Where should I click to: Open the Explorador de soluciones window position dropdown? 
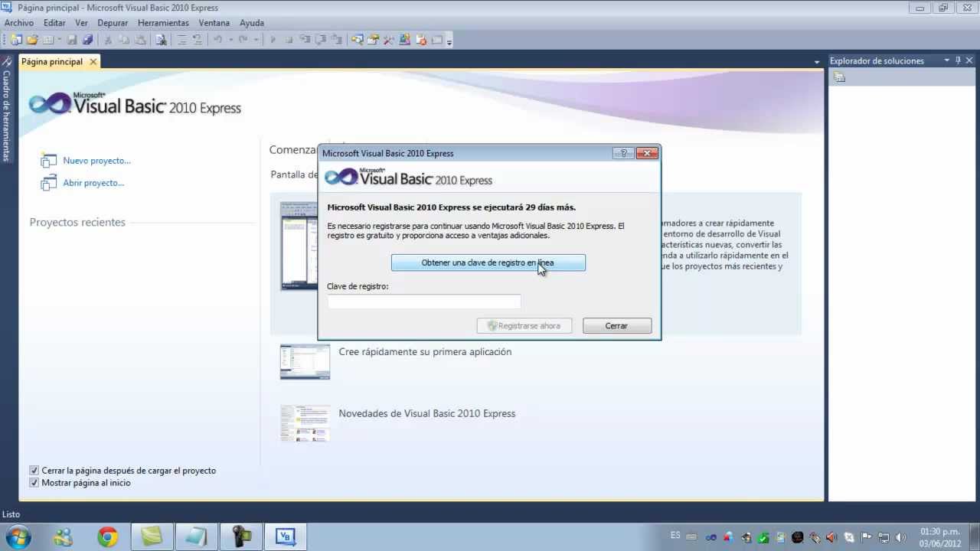[x=946, y=60]
